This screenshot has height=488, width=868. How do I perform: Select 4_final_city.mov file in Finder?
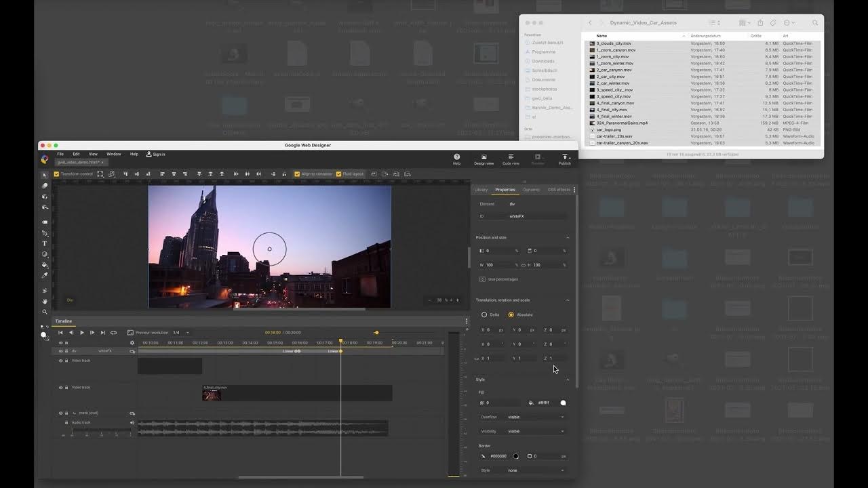point(612,110)
